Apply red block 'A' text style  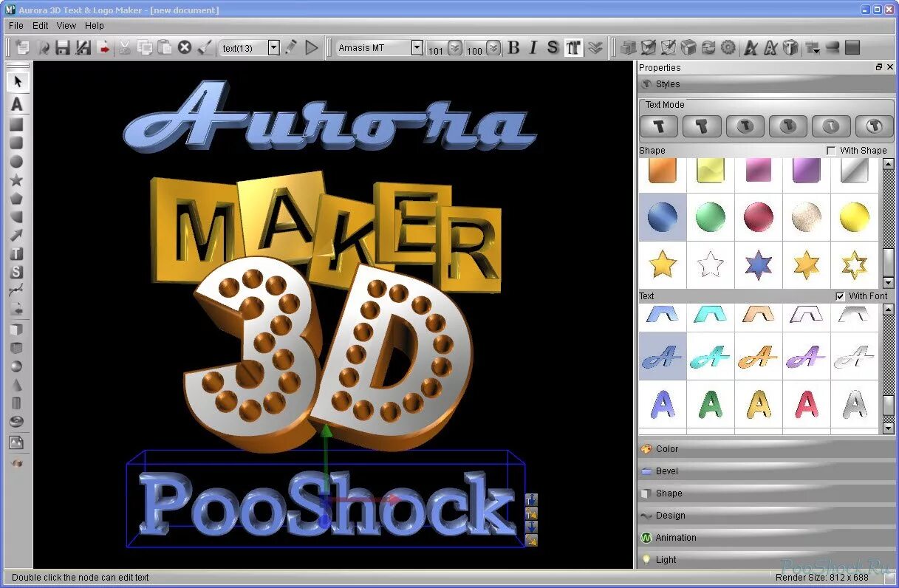tap(807, 404)
